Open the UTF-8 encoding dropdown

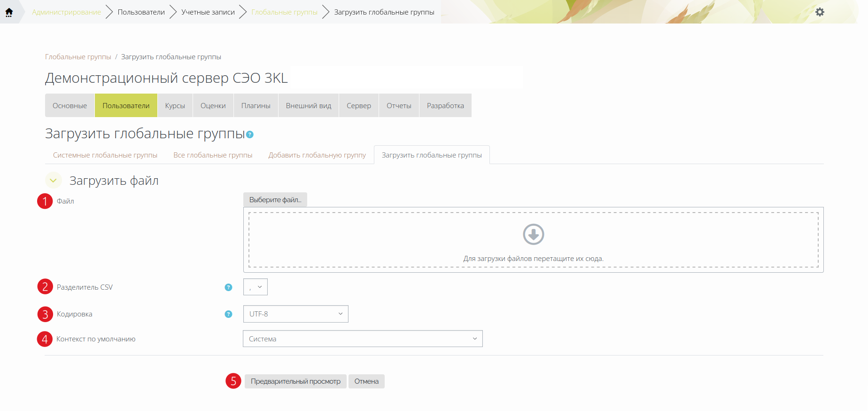[296, 314]
